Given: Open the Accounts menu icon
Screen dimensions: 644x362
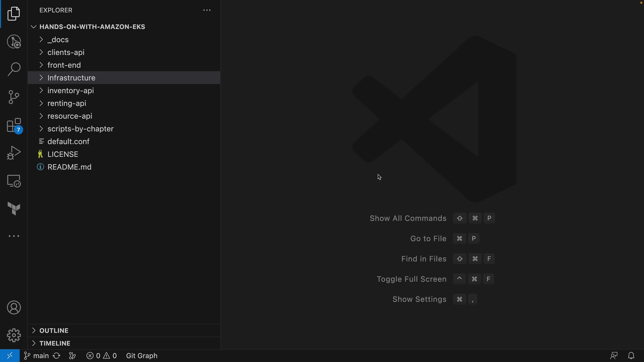Looking at the screenshot, I should [14, 308].
